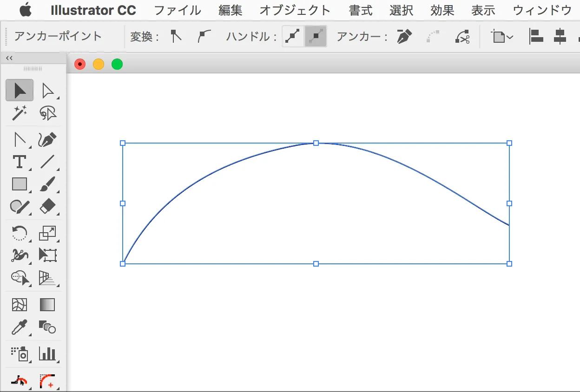This screenshot has height=392, width=580.
Task: Select the Magic Wand tool
Action: (x=20, y=113)
